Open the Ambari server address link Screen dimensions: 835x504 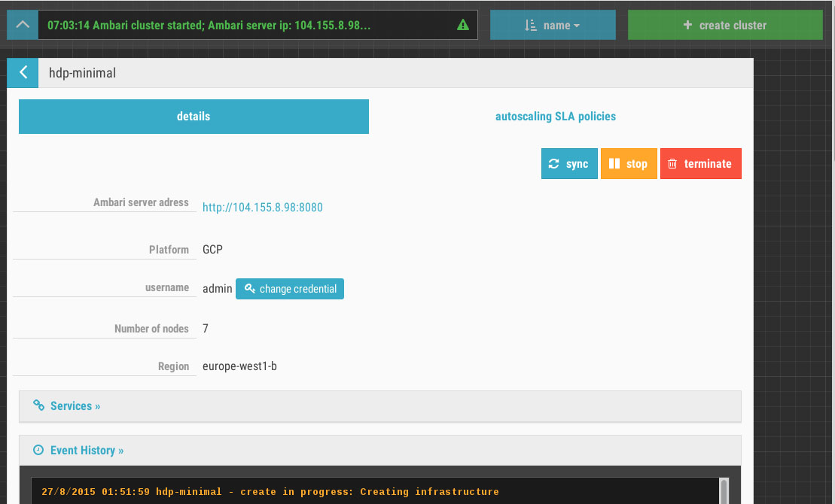[x=262, y=208]
